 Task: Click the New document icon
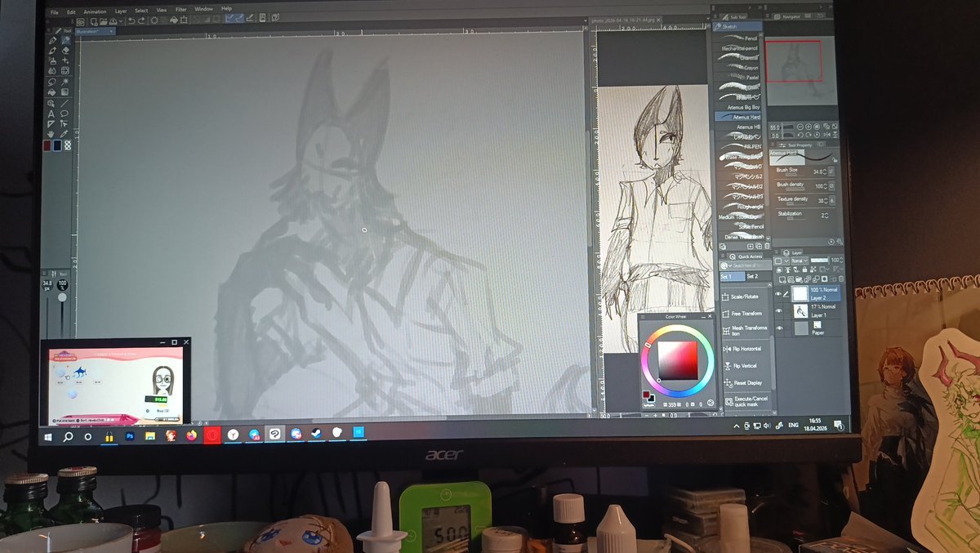coord(94,22)
